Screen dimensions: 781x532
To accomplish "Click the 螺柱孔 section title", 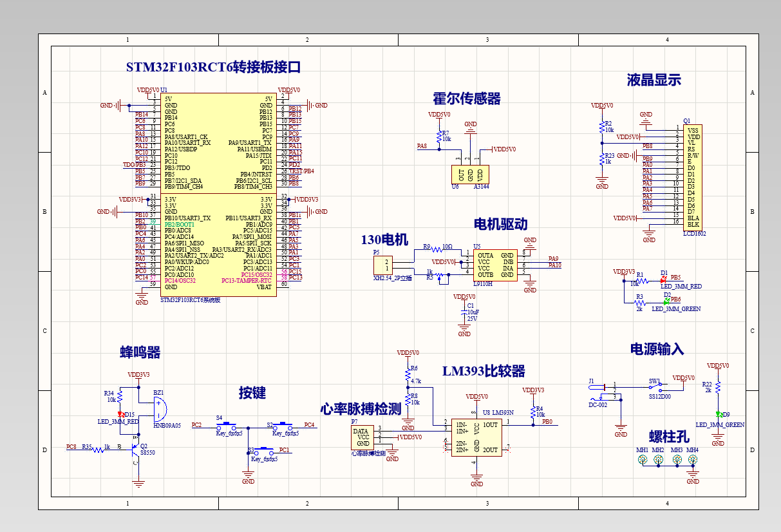I will point(668,436).
